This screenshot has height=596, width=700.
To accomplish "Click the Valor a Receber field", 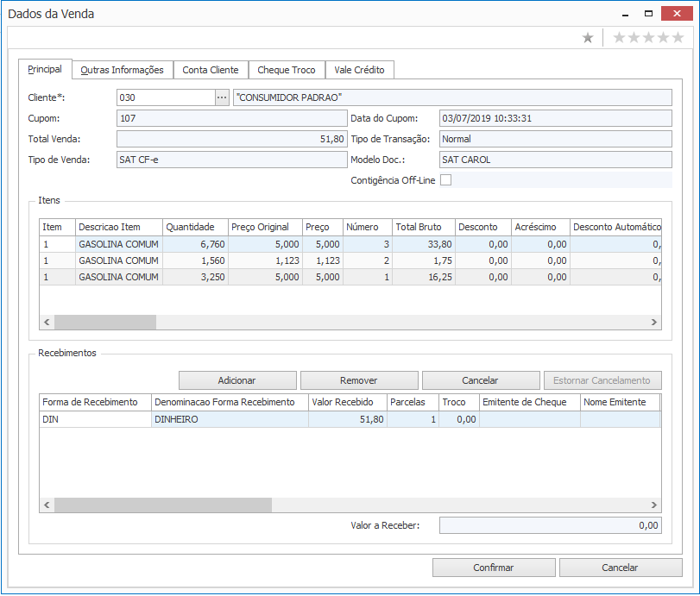I will coord(551,525).
